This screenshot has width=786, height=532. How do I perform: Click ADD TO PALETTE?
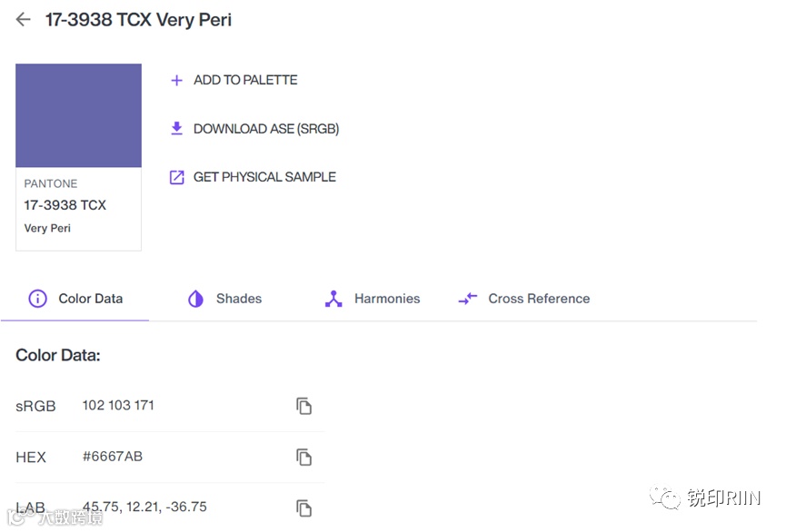[245, 80]
